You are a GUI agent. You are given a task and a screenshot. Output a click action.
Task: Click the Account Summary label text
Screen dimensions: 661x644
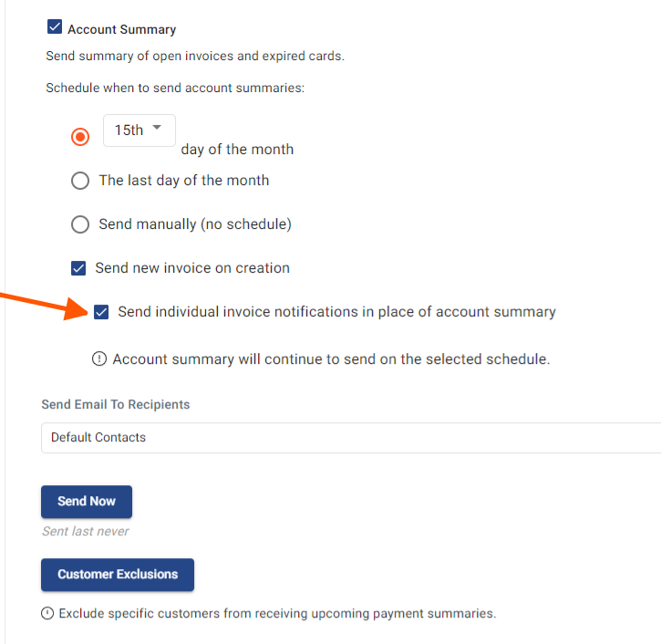pyautogui.click(x=122, y=29)
